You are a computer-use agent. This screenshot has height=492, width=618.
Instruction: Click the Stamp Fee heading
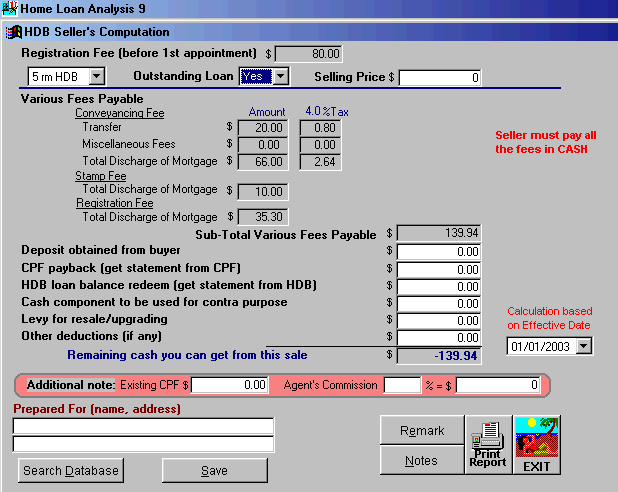[x=101, y=176]
